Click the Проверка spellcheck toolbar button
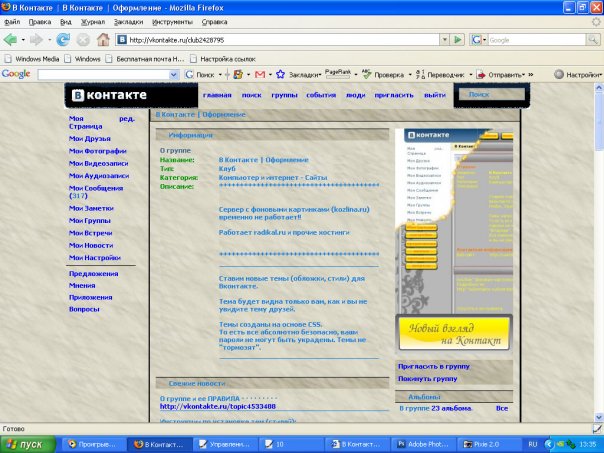Screen dimensions: 604x453 click(x=383, y=75)
